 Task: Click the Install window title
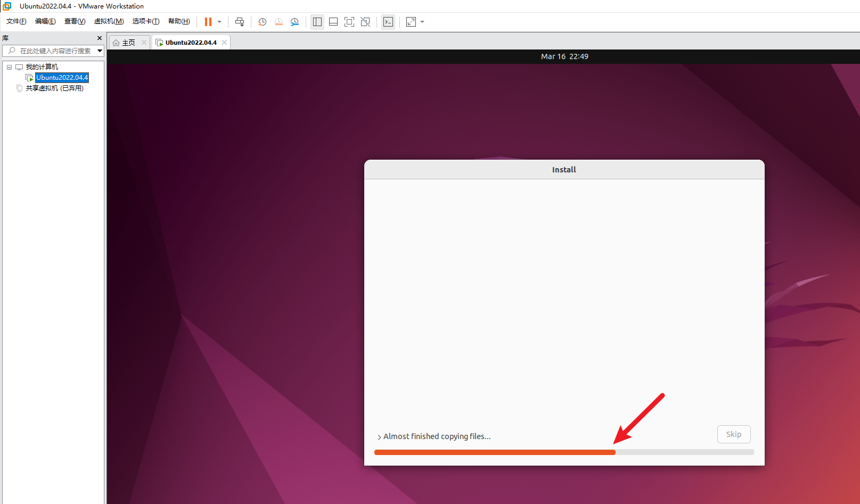(564, 170)
